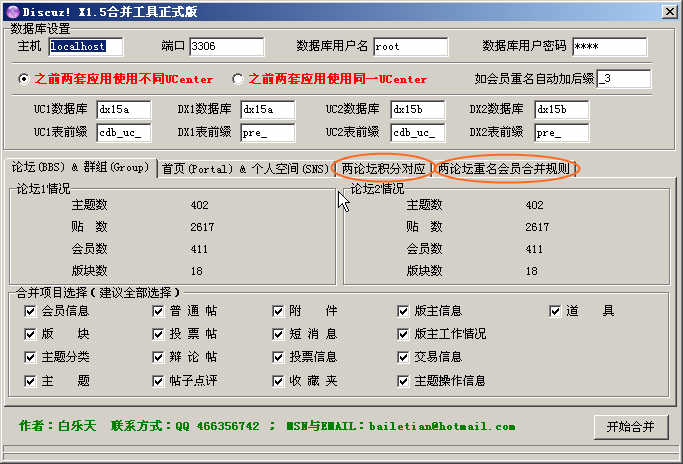Open 首页(Portal) & 个人空间(SNS) tab
The image size is (683, 464).
coord(245,169)
